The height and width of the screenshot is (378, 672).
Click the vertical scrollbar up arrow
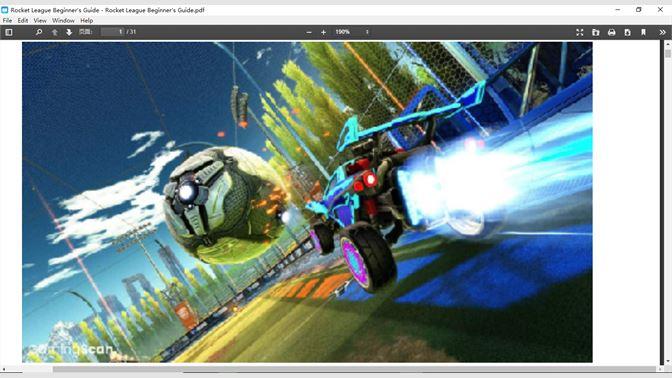pos(668,44)
